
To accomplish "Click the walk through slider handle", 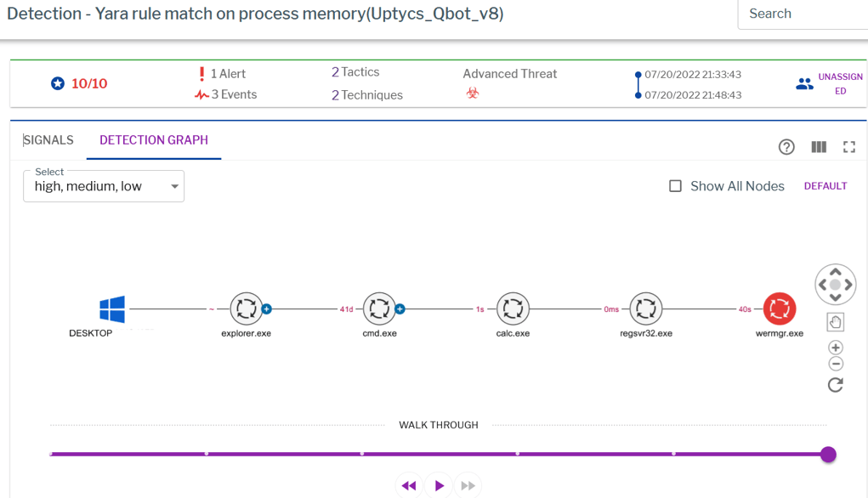I will [828, 455].
